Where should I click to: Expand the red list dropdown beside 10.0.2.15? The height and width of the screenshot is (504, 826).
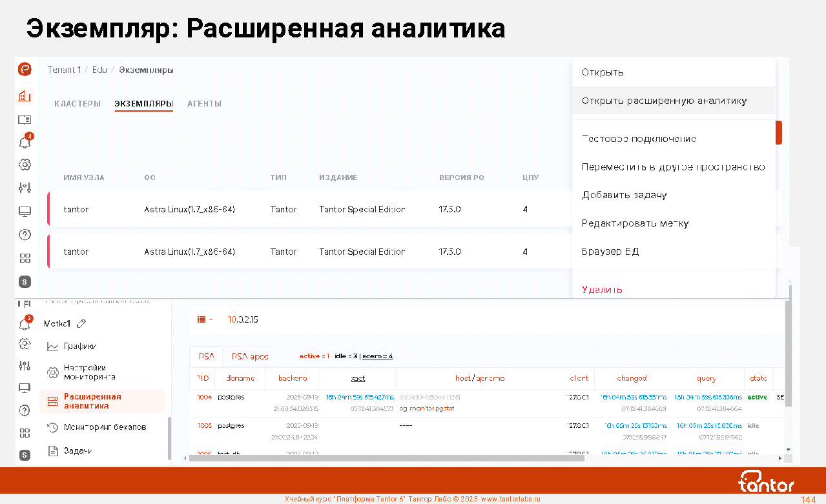[x=205, y=319]
